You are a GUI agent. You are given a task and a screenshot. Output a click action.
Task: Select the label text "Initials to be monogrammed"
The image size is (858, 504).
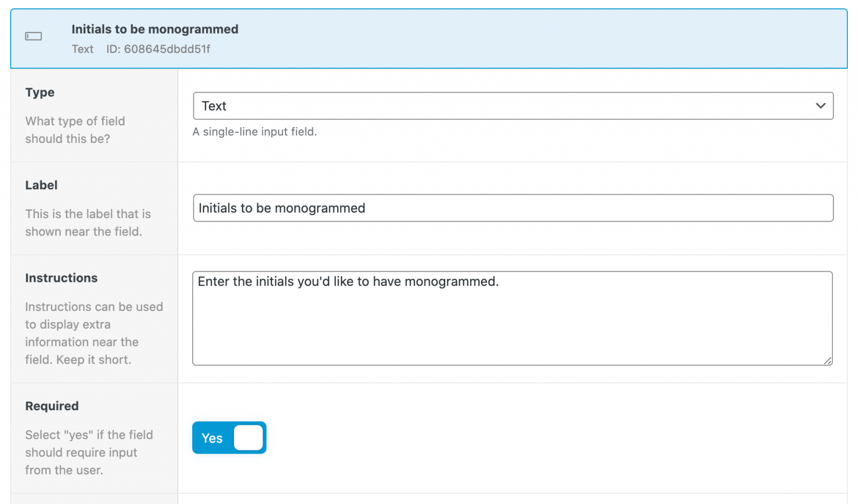click(x=282, y=208)
